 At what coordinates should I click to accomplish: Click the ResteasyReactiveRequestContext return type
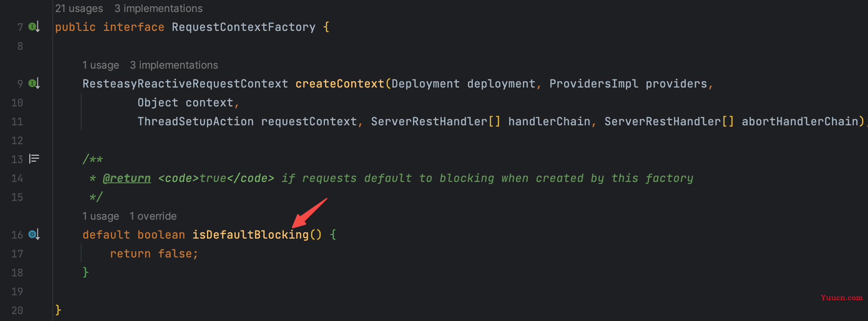click(185, 84)
